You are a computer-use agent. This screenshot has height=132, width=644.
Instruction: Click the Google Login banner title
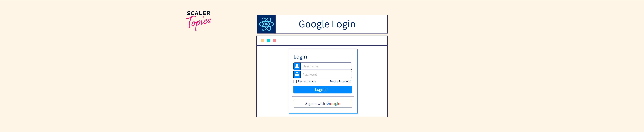pos(327,24)
